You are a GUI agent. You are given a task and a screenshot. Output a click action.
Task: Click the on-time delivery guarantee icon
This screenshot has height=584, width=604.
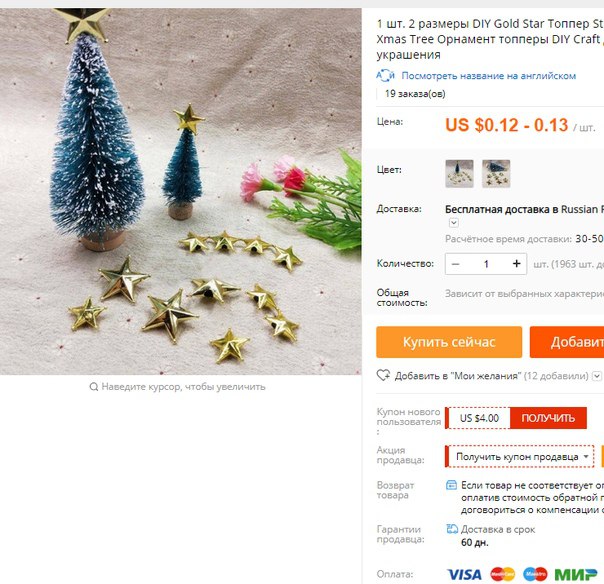[x=452, y=529]
